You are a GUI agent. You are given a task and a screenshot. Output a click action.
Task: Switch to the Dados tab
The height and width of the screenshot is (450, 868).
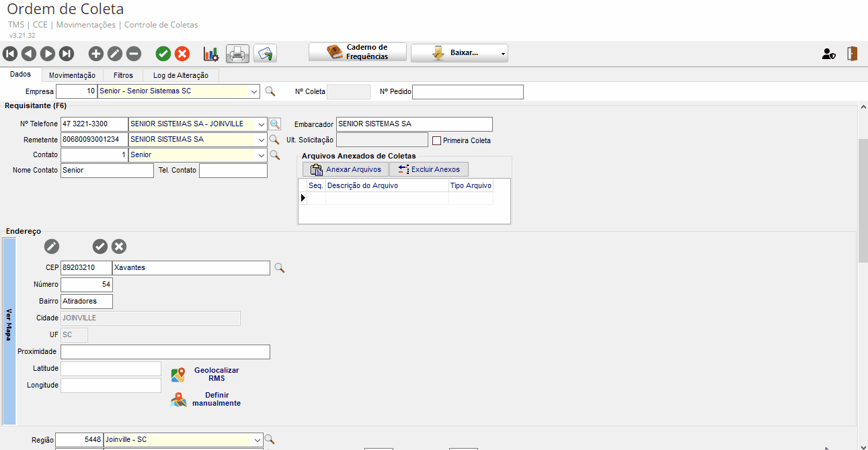coord(21,75)
